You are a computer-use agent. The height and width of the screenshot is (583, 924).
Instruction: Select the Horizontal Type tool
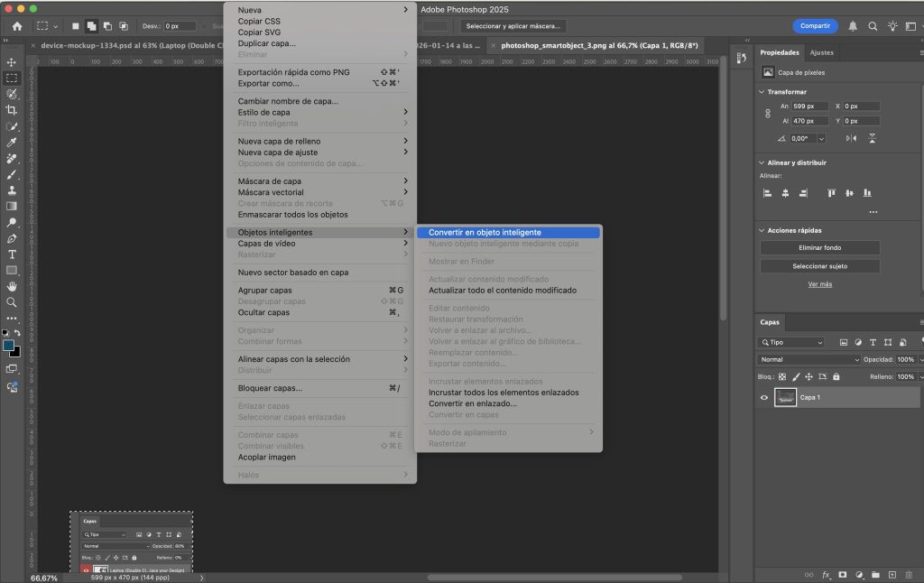pos(13,254)
